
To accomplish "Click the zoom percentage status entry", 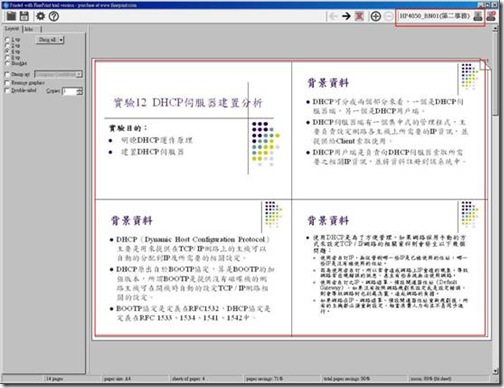I will tap(431, 379).
